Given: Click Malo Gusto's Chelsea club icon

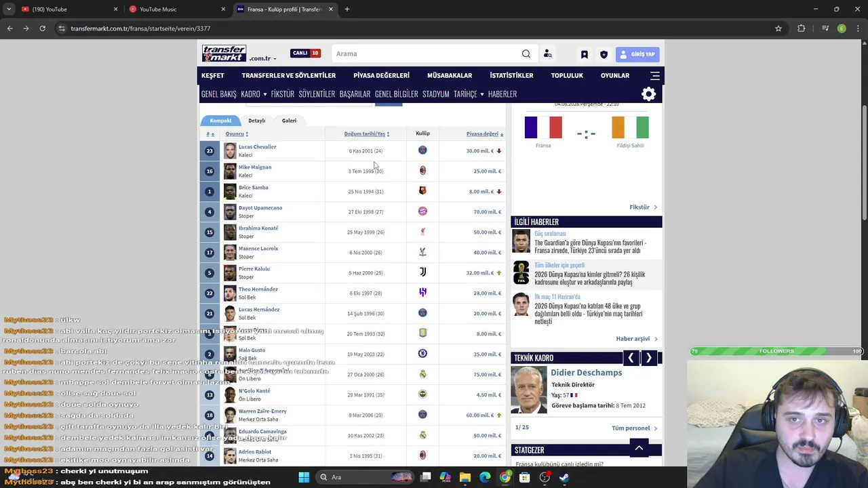Looking at the screenshot, I should pos(422,354).
